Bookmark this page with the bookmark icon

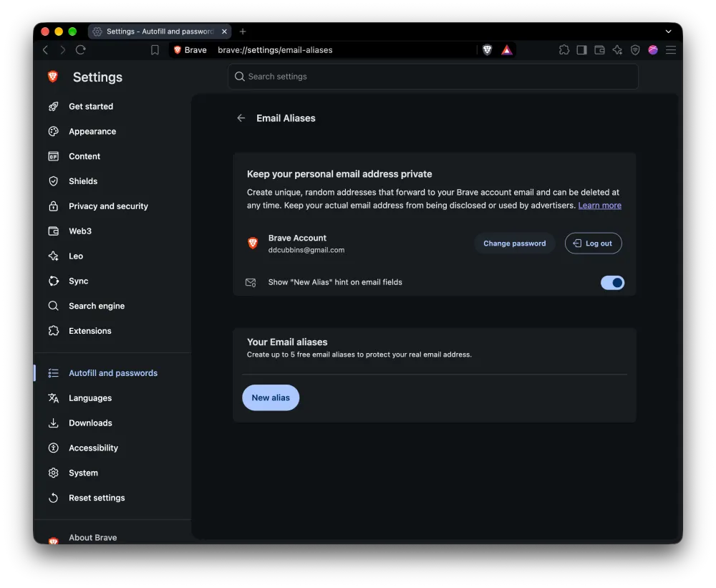click(155, 50)
